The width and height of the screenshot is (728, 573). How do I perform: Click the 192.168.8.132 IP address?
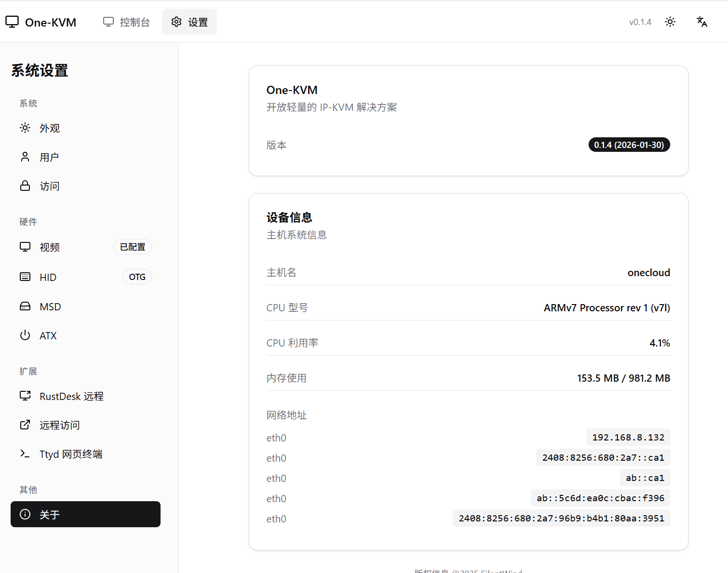[628, 437]
